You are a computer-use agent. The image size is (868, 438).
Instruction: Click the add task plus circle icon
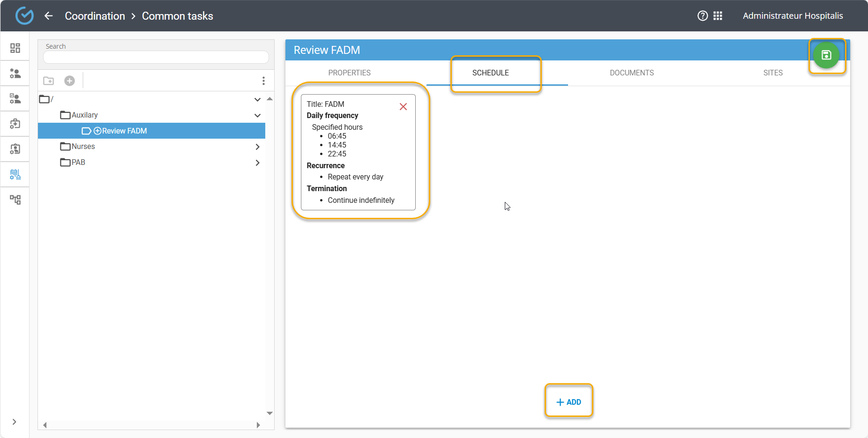[x=69, y=81]
